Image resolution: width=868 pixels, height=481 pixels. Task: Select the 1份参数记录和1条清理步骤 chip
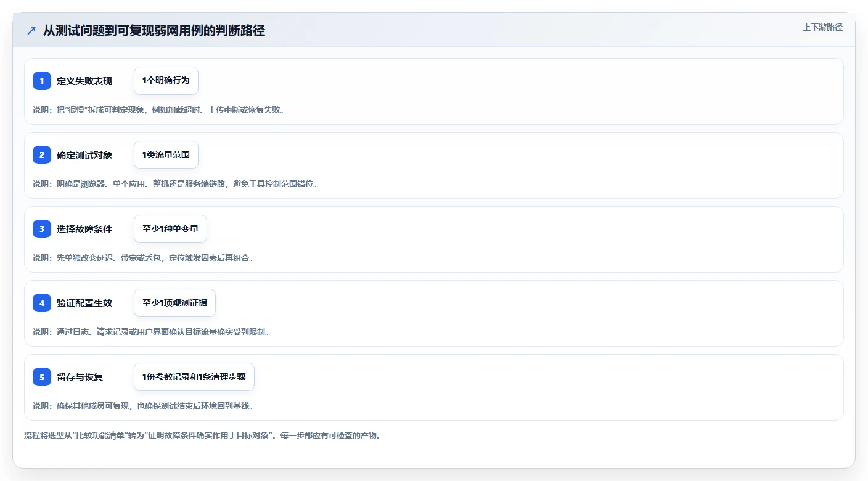point(194,377)
